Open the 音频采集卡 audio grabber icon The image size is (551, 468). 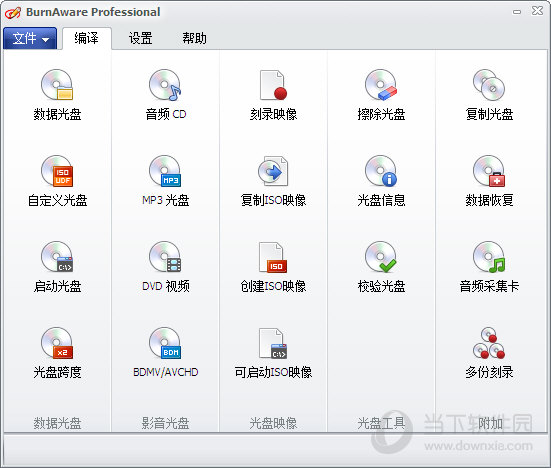point(489,257)
